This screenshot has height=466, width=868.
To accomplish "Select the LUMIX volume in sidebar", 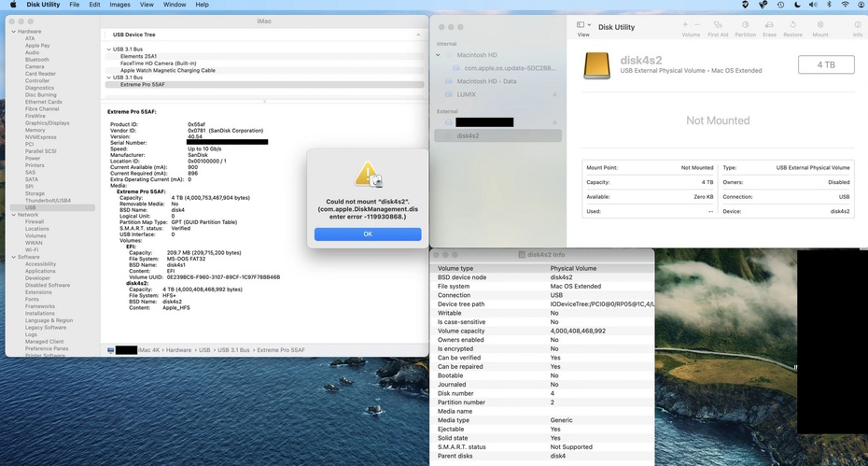I will click(x=466, y=94).
